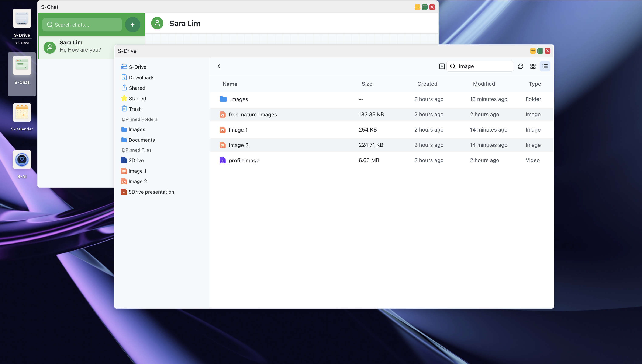Open the Downloads sidebar item
Screen dimensions: 642x364
tap(141, 77)
